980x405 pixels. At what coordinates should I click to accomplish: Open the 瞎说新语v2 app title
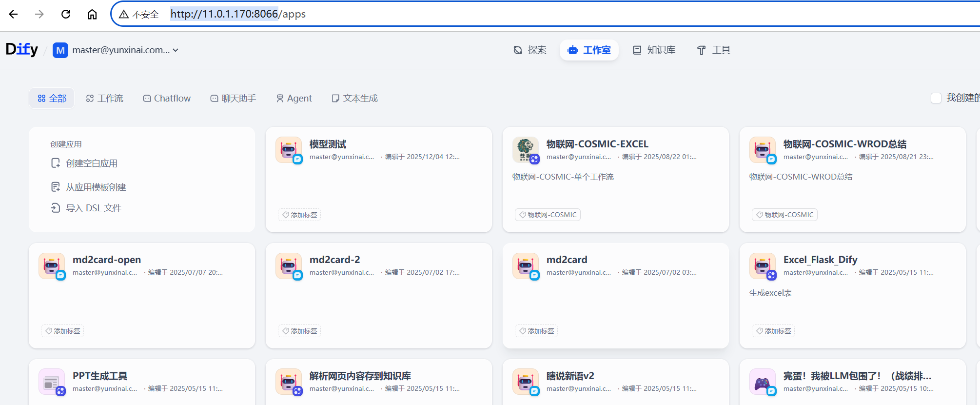(570, 376)
